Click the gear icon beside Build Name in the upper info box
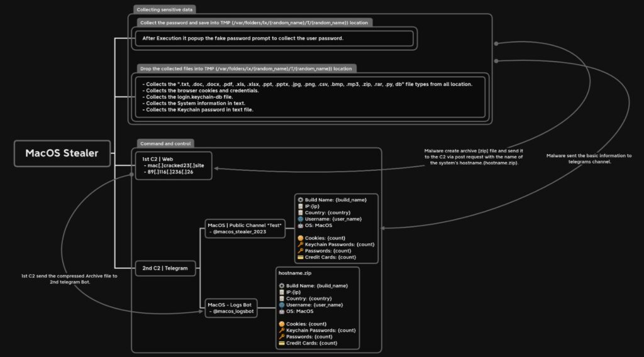Viewport: 644px width, 357px height. (x=300, y=199)
